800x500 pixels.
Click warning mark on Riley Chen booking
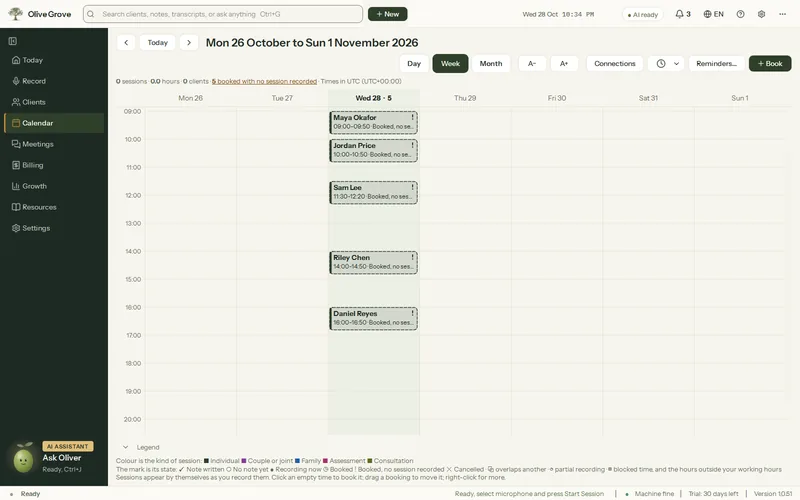(x=412, y=258)
